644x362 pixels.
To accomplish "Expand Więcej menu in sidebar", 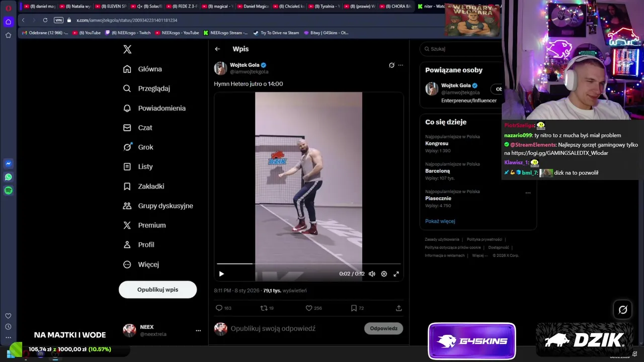I will click(x=141, y=264).
